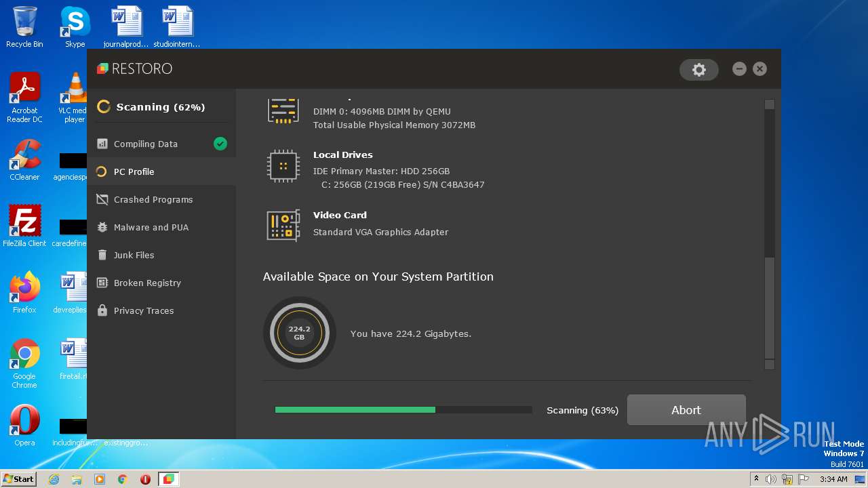Click PC Profile spinner icon

102,171
